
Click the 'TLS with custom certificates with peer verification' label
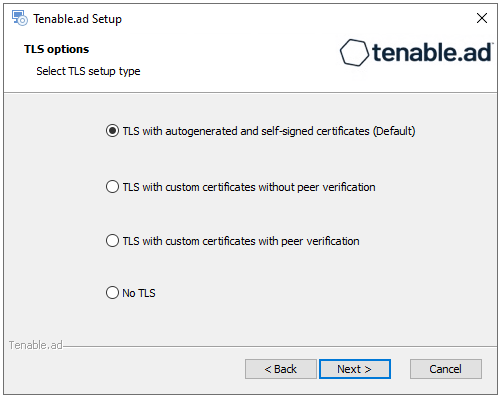pos(241,241)
